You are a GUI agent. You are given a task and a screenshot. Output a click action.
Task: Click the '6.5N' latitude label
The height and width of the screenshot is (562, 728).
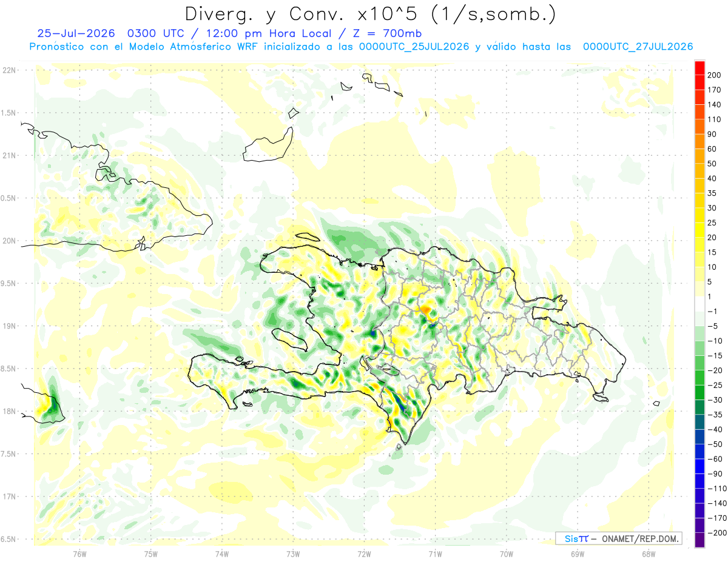(x=9, y=539)
